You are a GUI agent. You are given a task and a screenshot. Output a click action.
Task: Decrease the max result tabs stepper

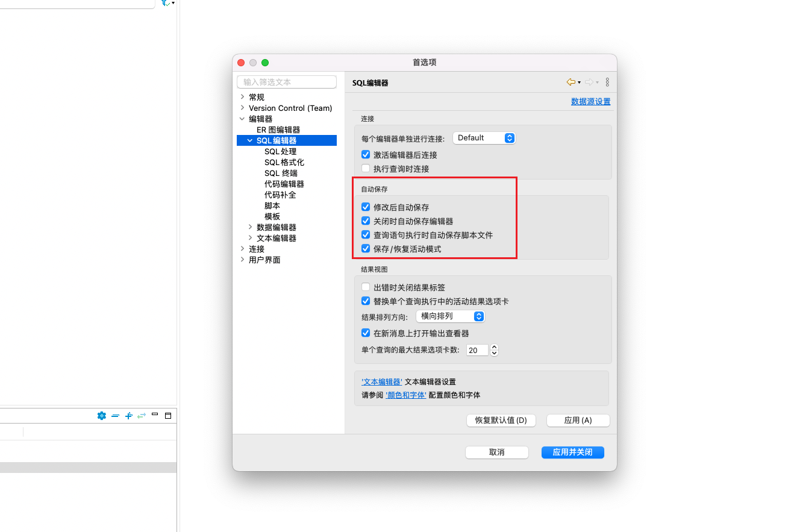coord(495,353)
